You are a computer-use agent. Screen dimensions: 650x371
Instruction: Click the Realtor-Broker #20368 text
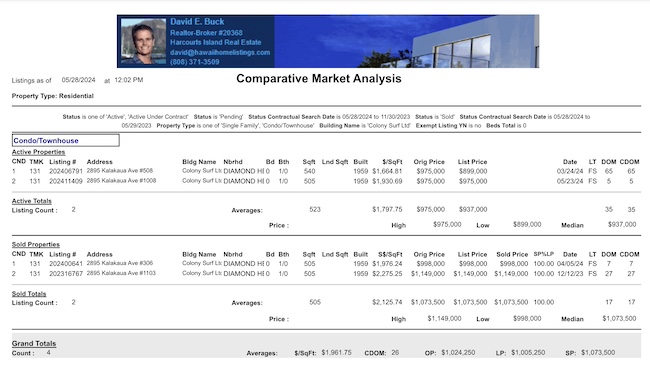coord(206,33)
